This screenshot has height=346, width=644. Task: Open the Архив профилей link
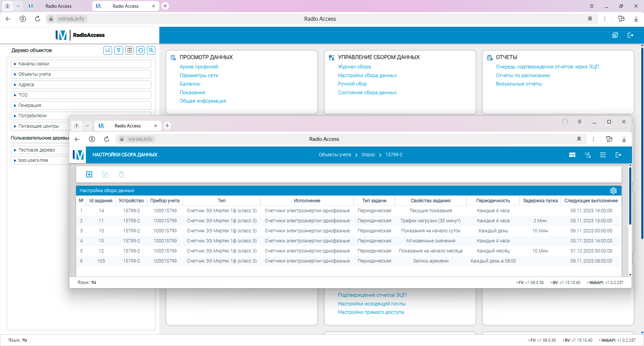199,67
